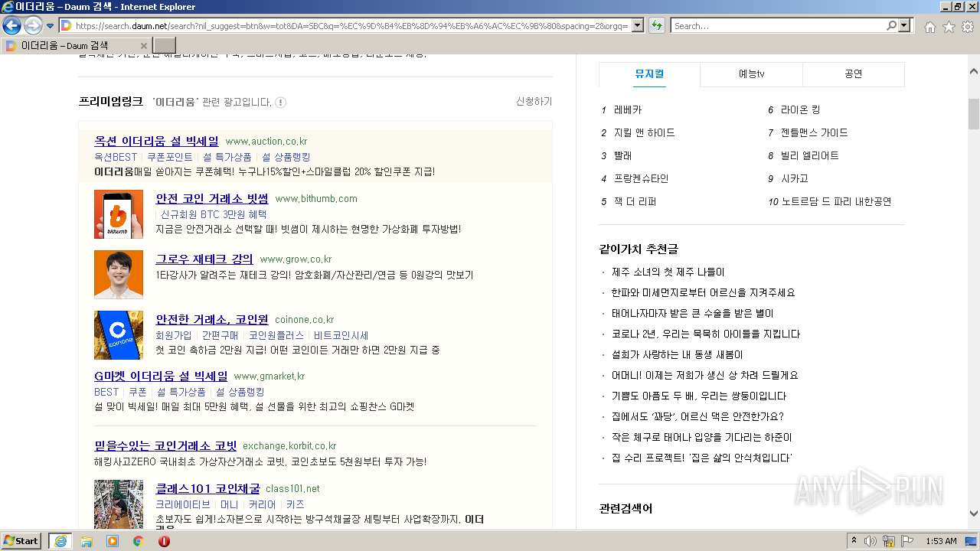
Task: Click the Action Center flag icon
Action: click(908, 541)
